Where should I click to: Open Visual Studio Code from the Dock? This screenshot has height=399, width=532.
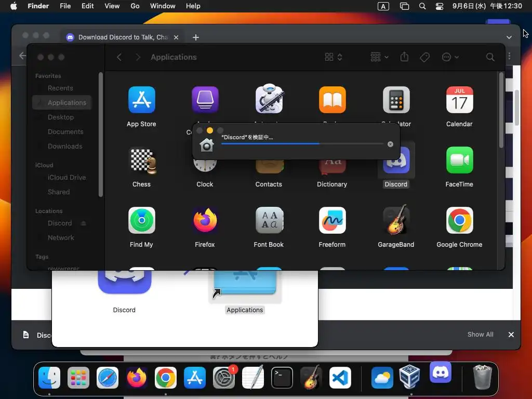coord(340,378)
